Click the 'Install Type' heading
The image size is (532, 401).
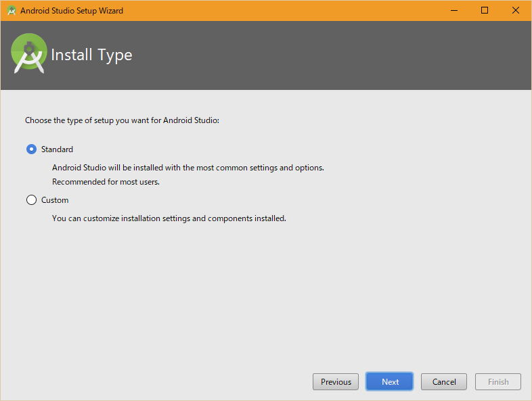91,55
